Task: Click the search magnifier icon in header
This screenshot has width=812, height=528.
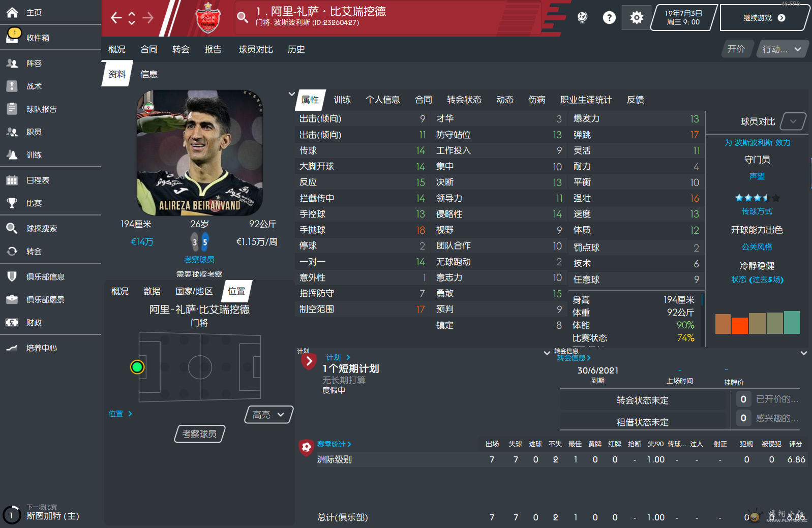Action: tap(243, 17)
